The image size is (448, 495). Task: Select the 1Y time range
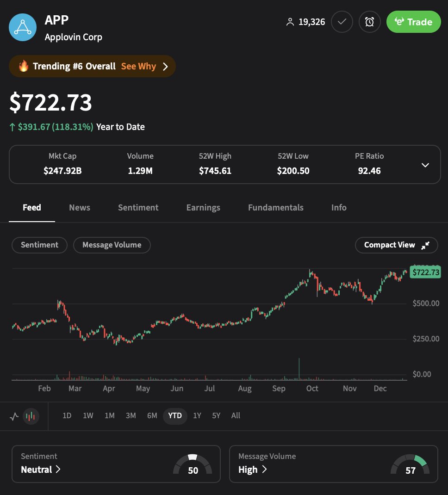click(197, 415)
